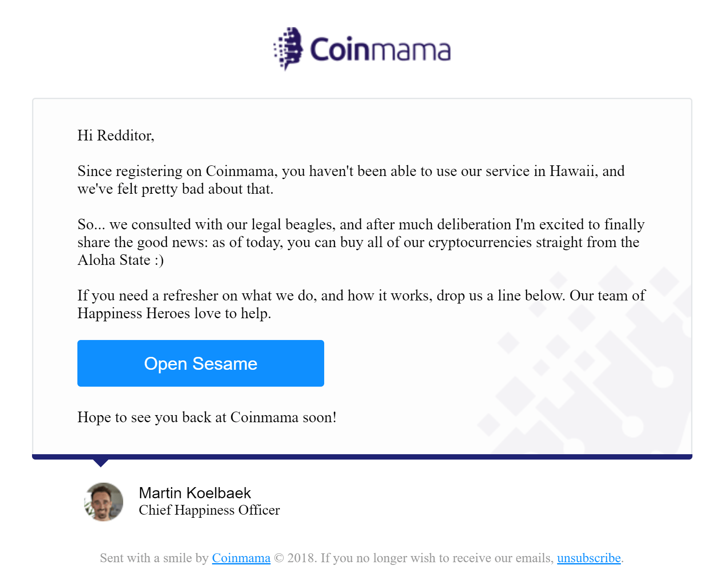Open the Coinmama link in the footer
Image resolution: width=728 pixels, height=588 pixels.
click(241, 558)
